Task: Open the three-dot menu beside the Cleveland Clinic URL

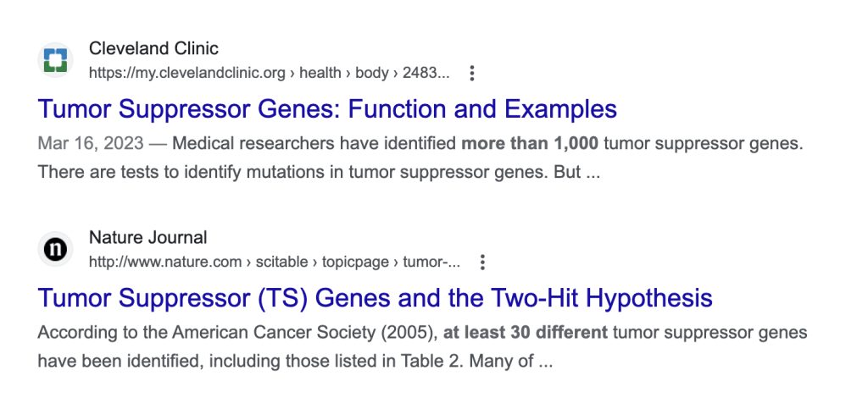Action: (x=473, y=74)
